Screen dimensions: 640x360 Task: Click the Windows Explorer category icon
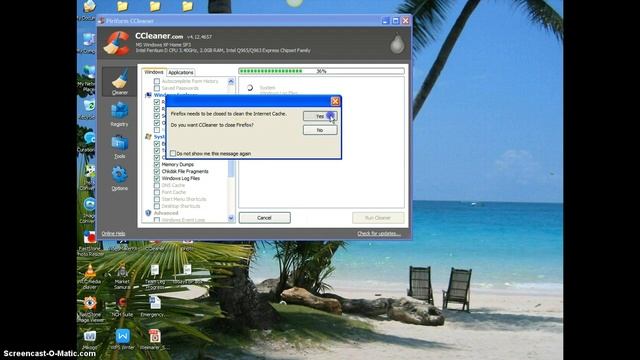click(148, 95)
